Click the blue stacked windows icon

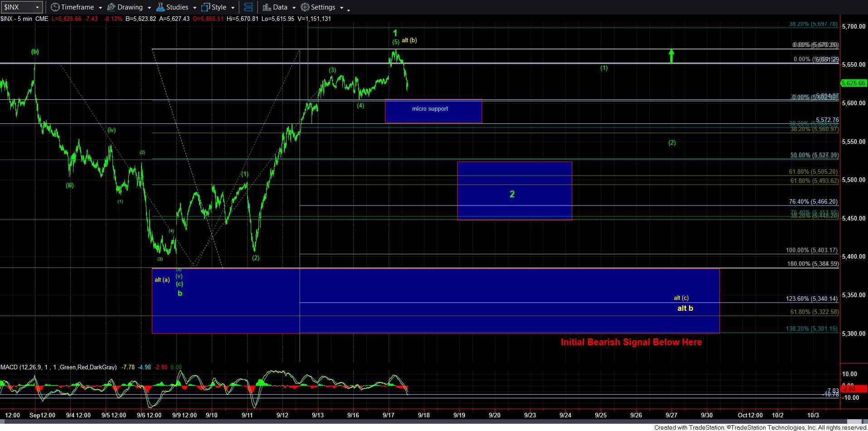coord(248,7)
